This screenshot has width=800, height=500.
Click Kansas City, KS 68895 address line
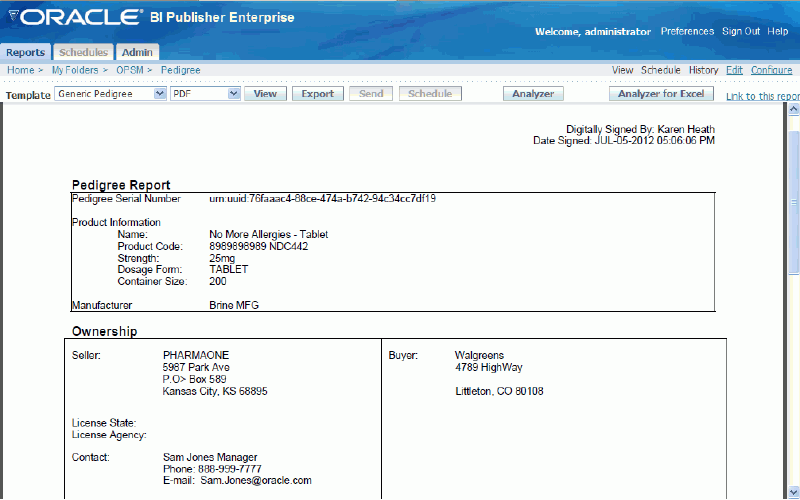click(215, 391)
